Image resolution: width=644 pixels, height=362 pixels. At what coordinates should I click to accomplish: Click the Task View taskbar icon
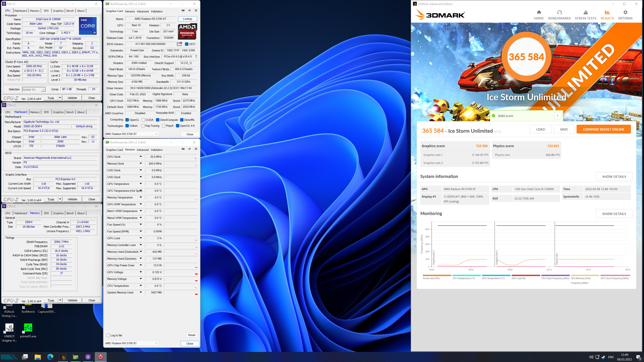[25, 357]
